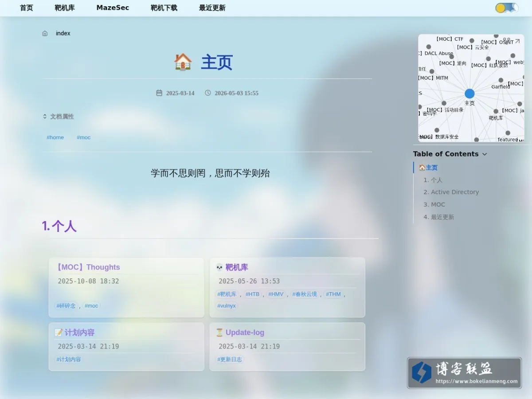Jump to '3. MOC' in table of contents
Viewport: 532px width, 399px height.
click(x=434, y=204)
